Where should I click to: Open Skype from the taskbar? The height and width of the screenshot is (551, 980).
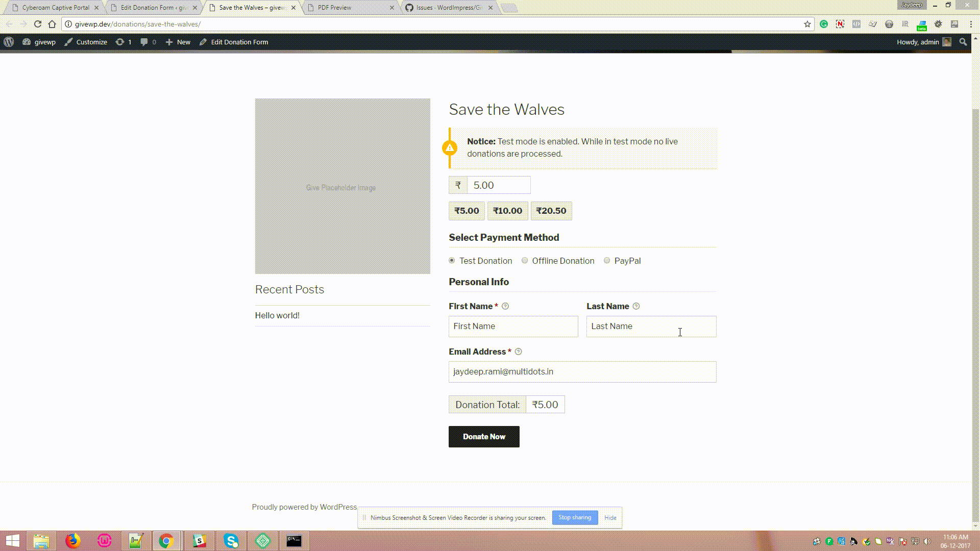231,541
